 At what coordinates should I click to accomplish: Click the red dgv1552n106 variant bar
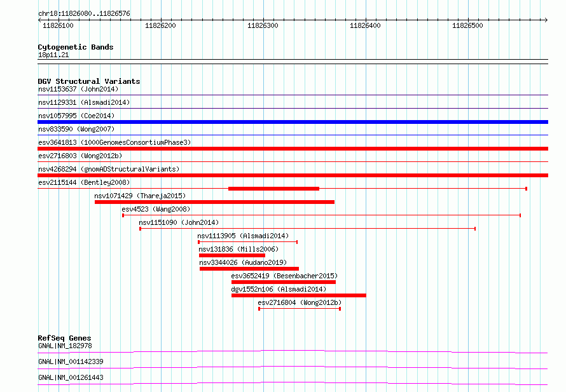coord(299,295)
